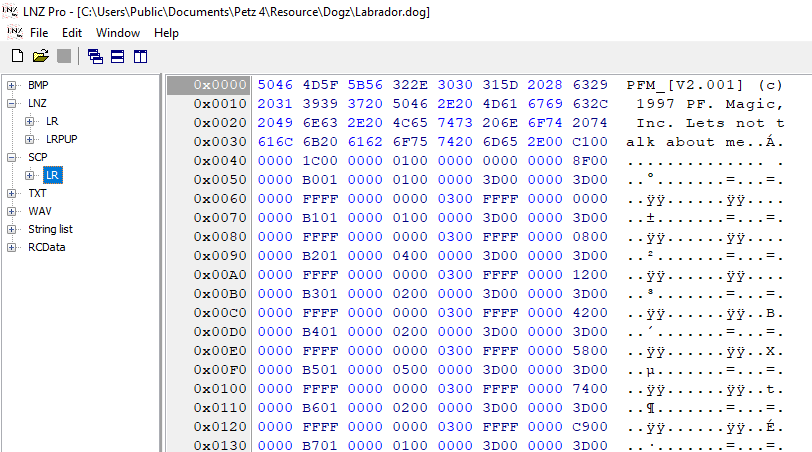Screen dimensions: 812x452
Task: Click the Save toolbar icon
Action: click(64, 56)
